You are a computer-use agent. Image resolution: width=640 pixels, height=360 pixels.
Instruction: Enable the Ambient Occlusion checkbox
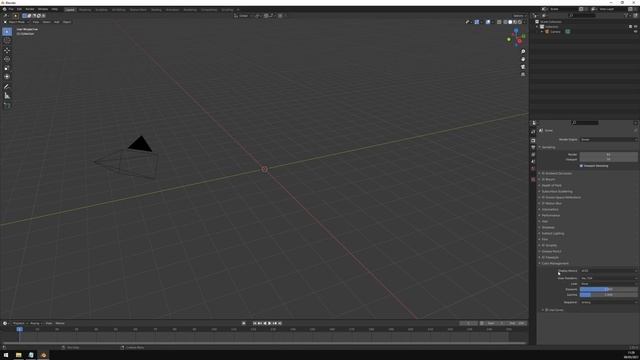[543, 173]
